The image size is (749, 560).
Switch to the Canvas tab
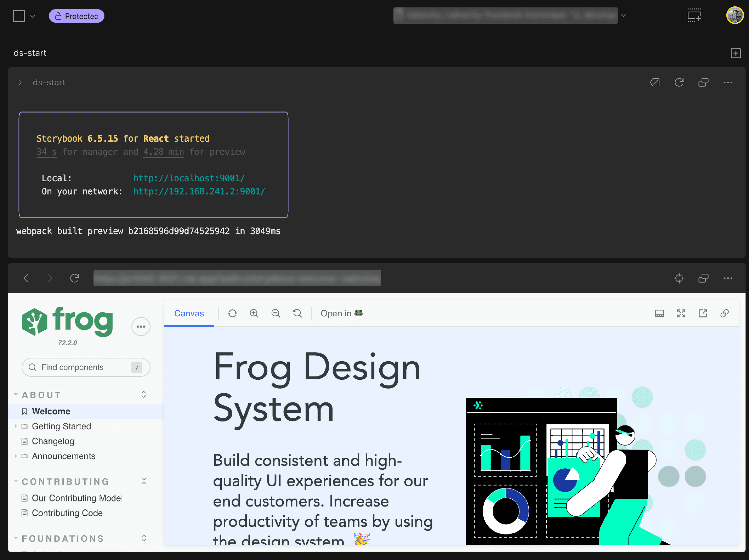click(x=189, y=313)
